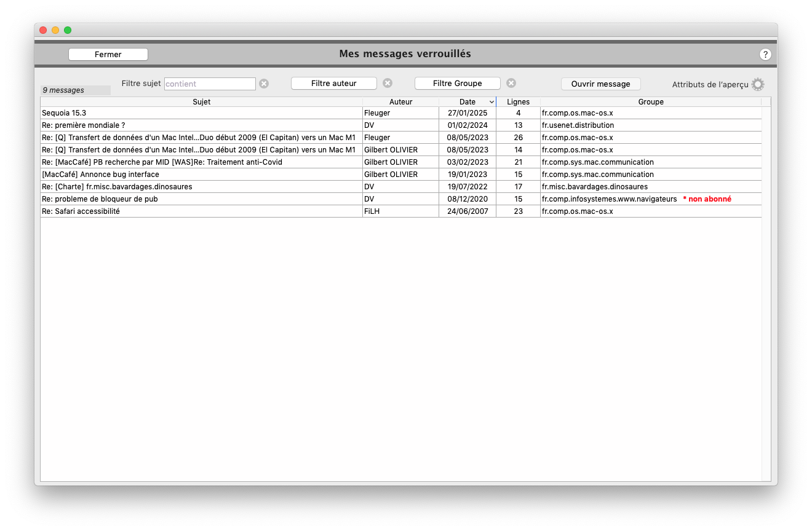
Task: Click author FiLH cell
Action: pos(400,211)
